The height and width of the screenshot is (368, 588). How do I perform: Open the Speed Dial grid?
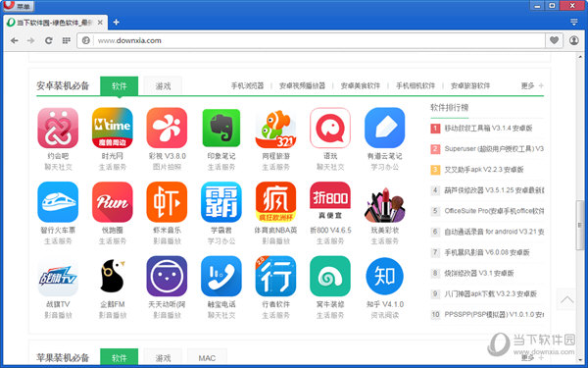click(x=67, y=40)
